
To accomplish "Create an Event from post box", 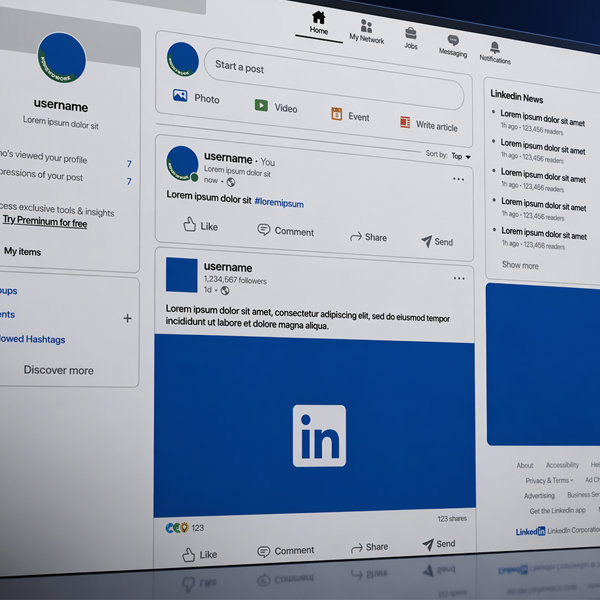I will 350,115.
